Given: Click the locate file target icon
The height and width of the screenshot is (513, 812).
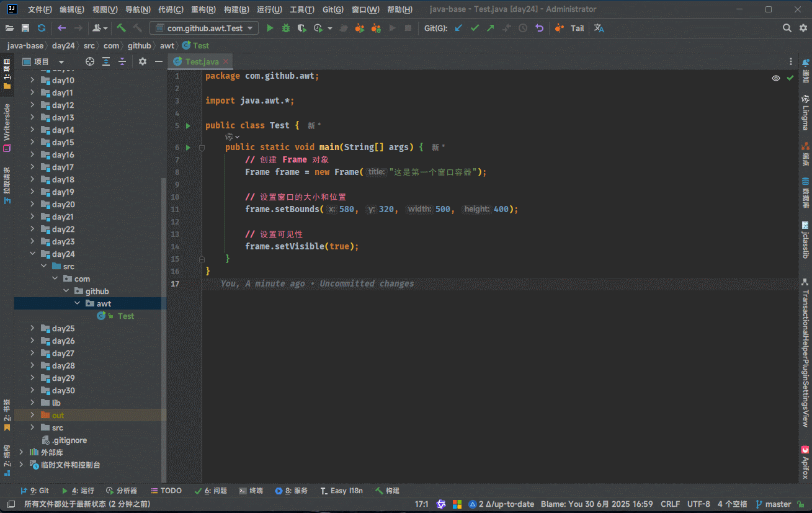Looking at the screenshot, I should pyautogui.click(x=90, y=61).
